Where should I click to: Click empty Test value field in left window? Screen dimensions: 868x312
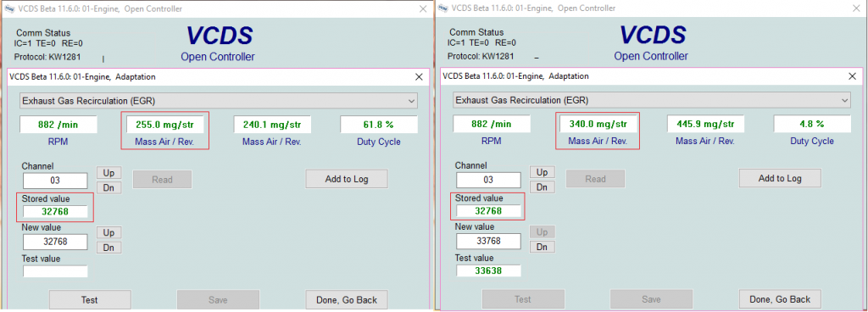click(55, 271)
